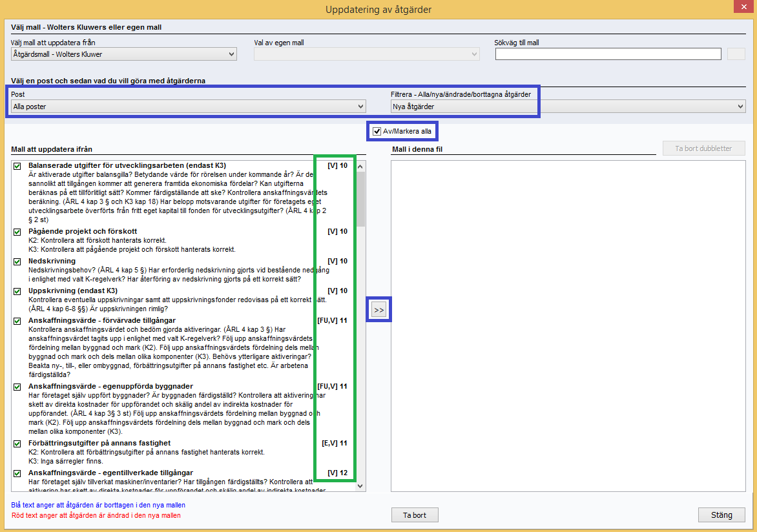Uncheck Pågående projekt och förskott checkbox
Viewport: 757px width, 532px height.
tap(17, 232)
